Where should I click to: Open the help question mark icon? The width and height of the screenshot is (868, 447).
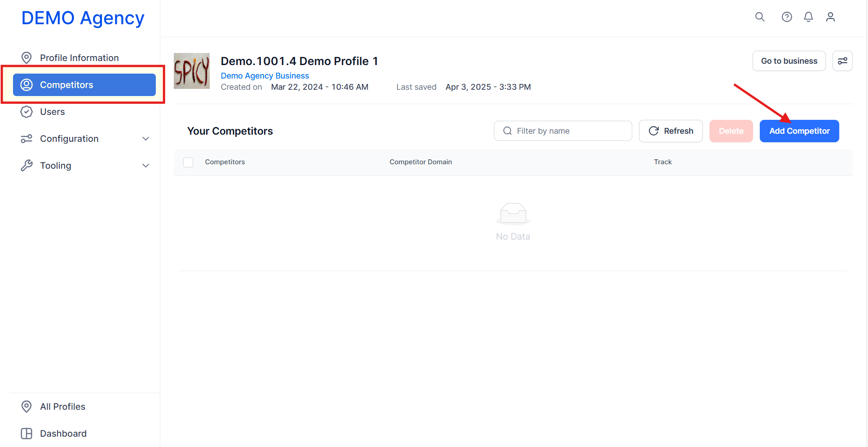(787, 17)
